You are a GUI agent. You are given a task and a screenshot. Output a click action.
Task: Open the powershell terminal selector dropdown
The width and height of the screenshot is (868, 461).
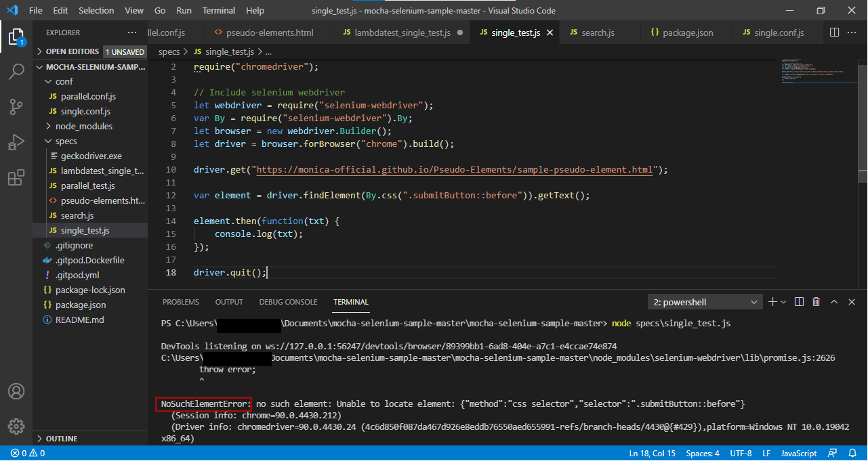pyautogui.click(x=705, y=302)
